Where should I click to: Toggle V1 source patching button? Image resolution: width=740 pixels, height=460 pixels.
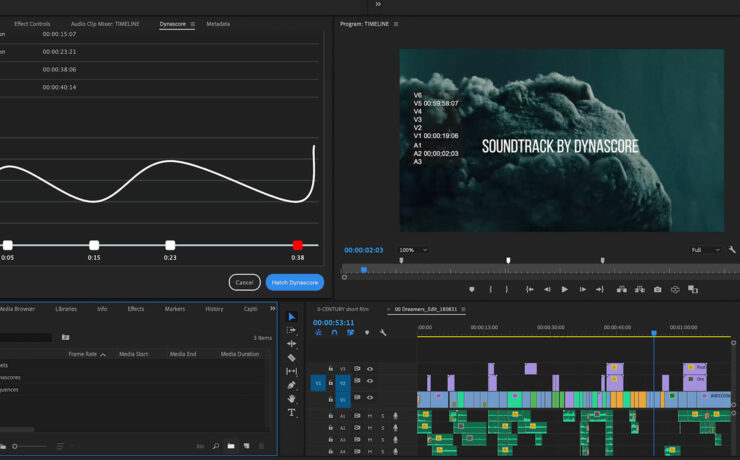point(318,383)
